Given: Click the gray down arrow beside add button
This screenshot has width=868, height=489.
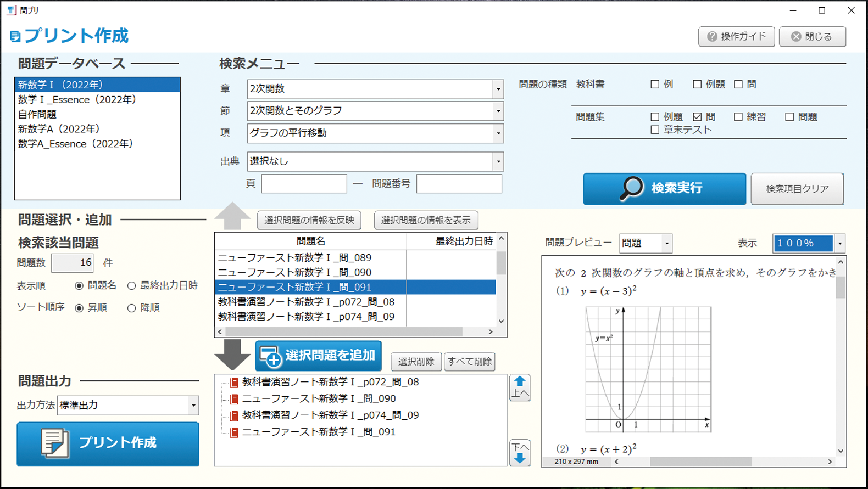Looking at the screenshot, I should 232,354.
